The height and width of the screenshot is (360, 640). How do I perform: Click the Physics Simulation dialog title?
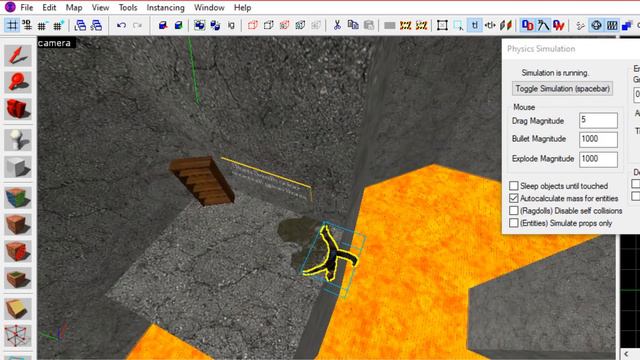[x=541, y=49]
